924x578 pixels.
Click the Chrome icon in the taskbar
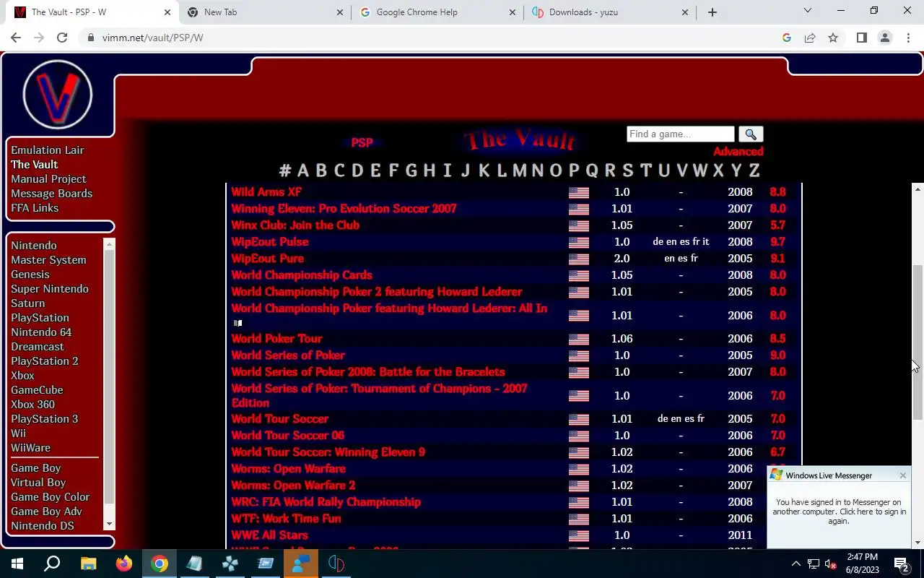pyautogui.click(x=160, y=564)
